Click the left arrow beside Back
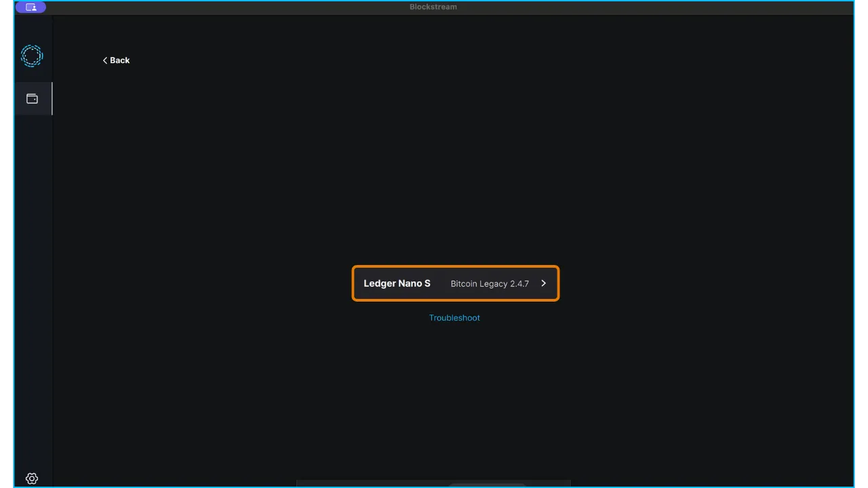 [x=105, y=60]
